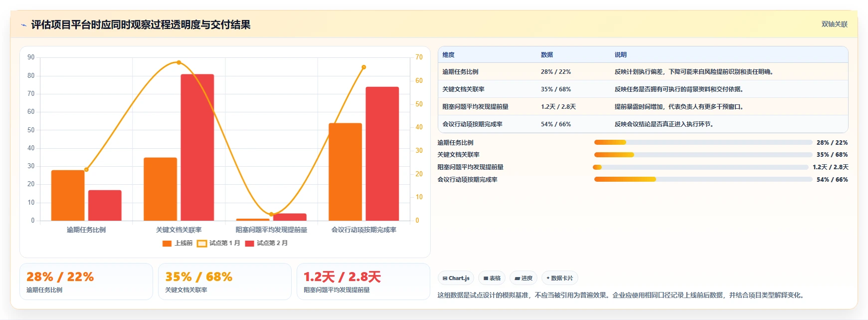Click the description starting 反映计划执行偏差
This screenshot has width=868, height=320.
tap(695, 72)
